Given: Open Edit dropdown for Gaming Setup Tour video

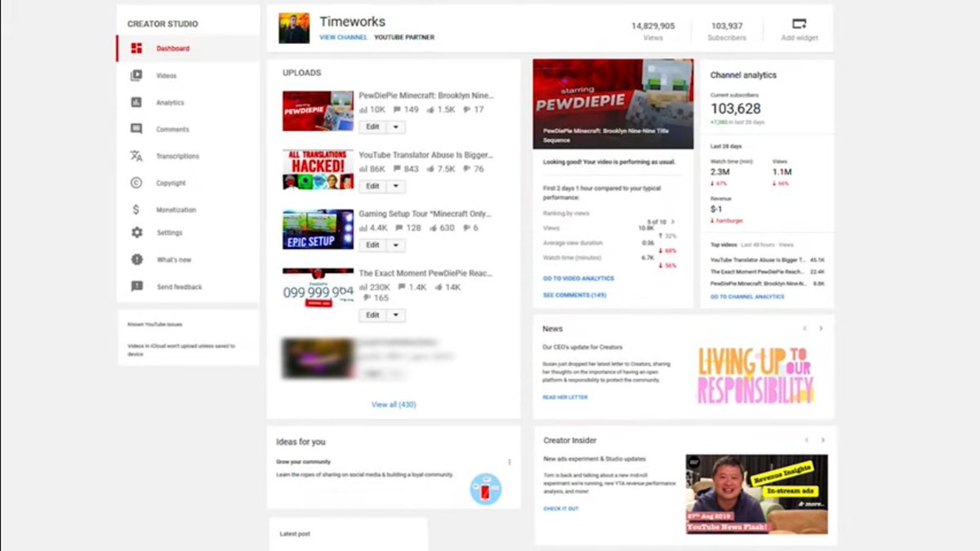Looking at the screenshot, I should click(x=395, y=245).
